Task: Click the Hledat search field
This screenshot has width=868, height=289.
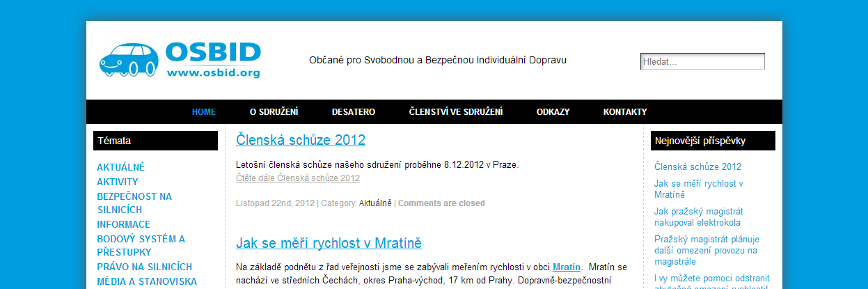Action: [x=702, y=61]
